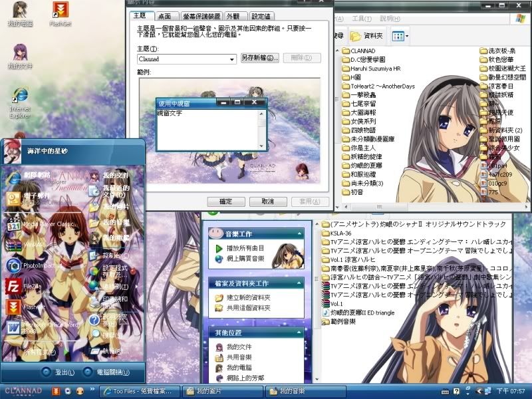Open the Internet Explorer desktop shortcut
This screenshot has width=532, height=399.
tap(20, 103)
